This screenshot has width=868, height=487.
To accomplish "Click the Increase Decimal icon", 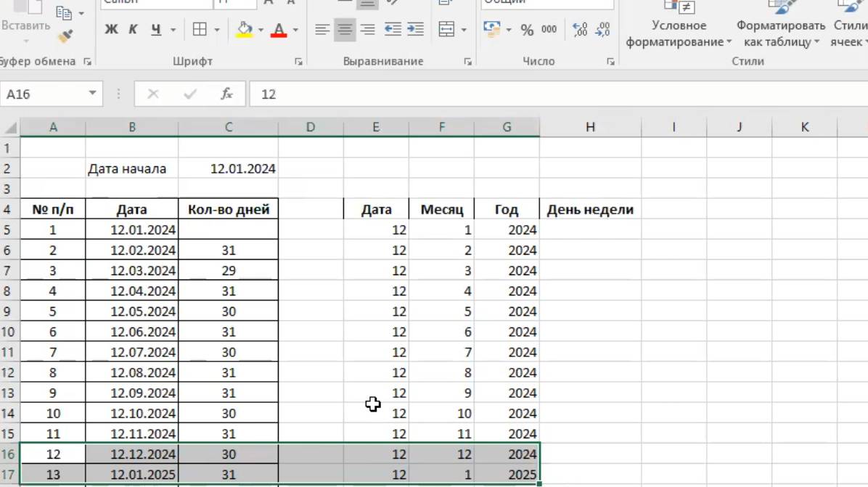I will pos(580,29).
